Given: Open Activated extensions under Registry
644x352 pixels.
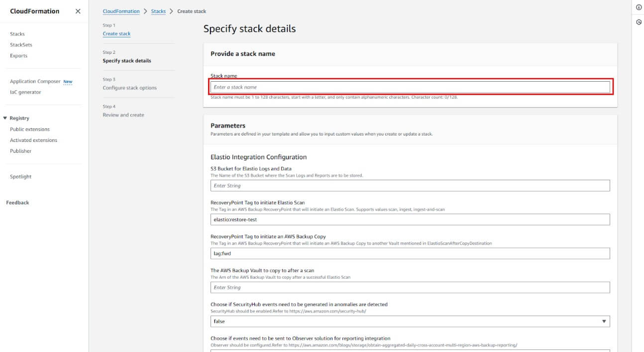Looking at the screenshot, I should coord(33,140).
